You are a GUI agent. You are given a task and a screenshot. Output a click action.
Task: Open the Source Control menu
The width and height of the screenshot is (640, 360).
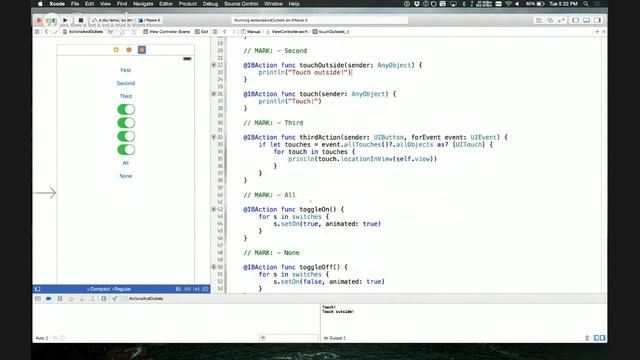pos(241,4)
